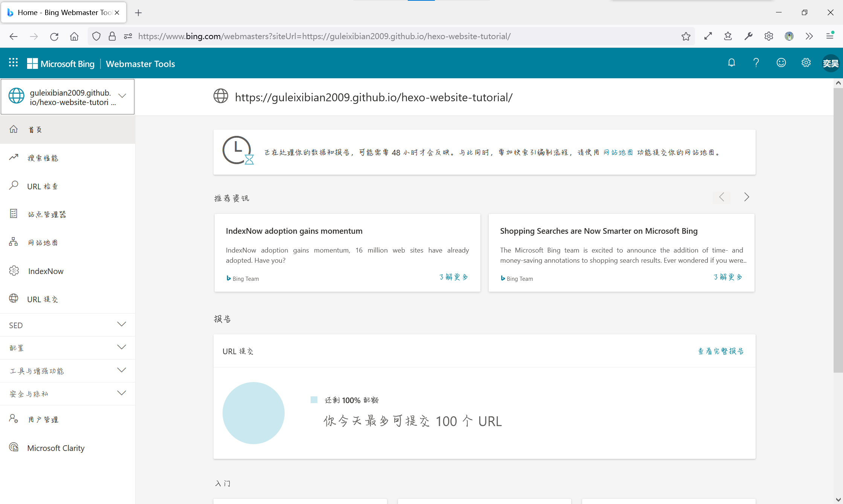Open the Microsoft apps grid launcher
Viewport: 843px width, 504px height.
pyautogui.click(x=13, y=63)
